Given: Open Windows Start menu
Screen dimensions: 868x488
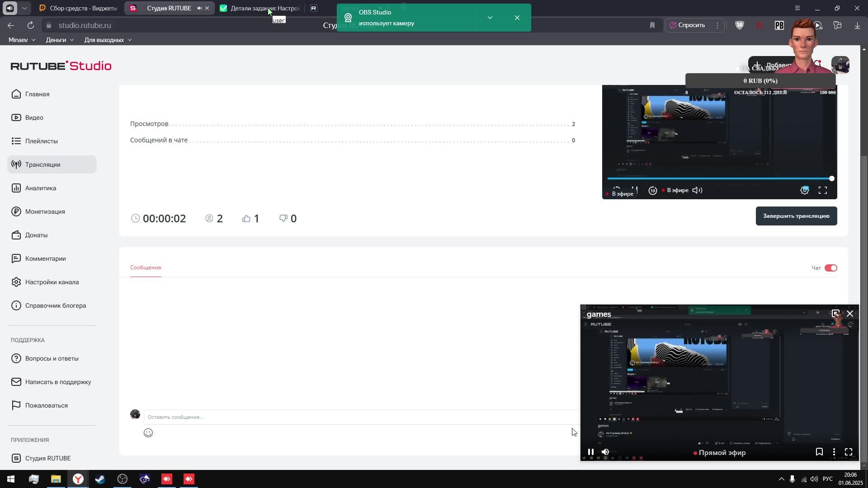Looking at the screenshot, I should [x=11, y=479].
